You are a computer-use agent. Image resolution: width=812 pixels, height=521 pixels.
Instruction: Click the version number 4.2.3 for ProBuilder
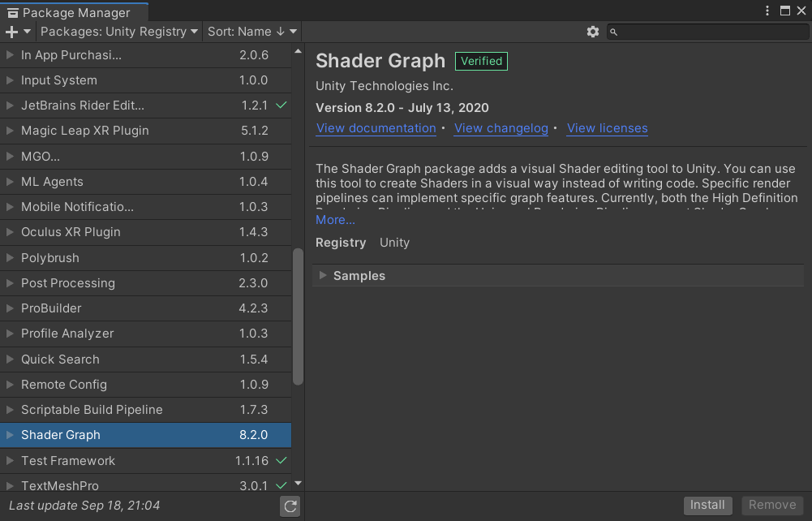(x=253, y=308)
